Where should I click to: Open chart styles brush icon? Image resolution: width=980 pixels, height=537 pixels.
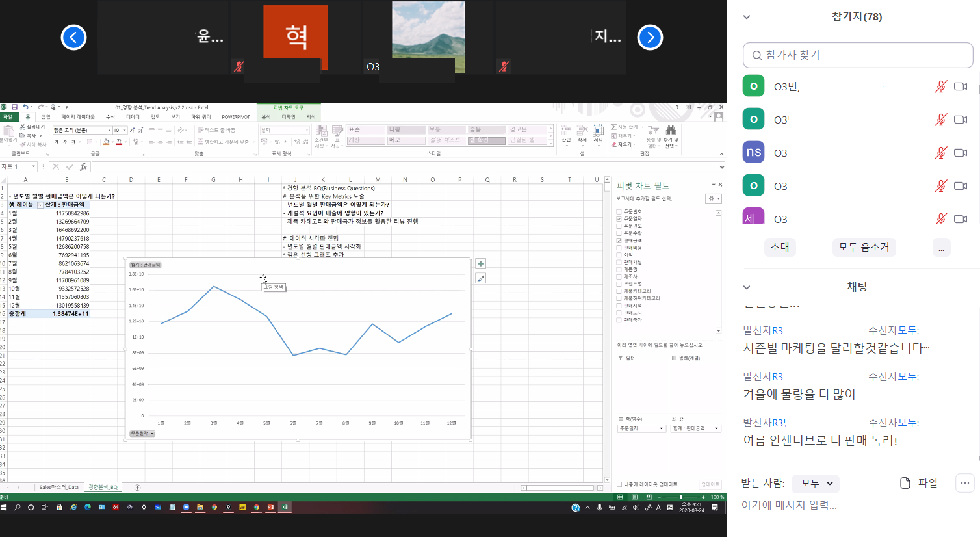pos(480,278)
